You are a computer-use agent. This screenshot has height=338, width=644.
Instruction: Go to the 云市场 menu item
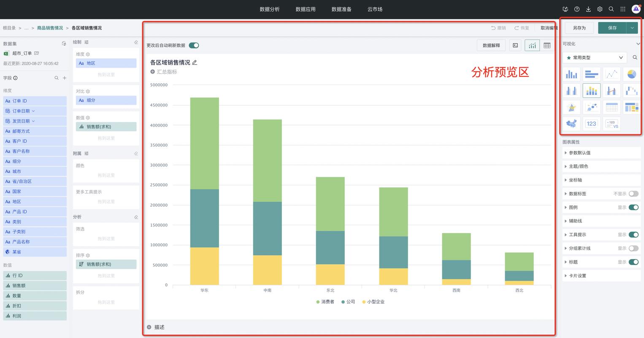pos(375,9)
